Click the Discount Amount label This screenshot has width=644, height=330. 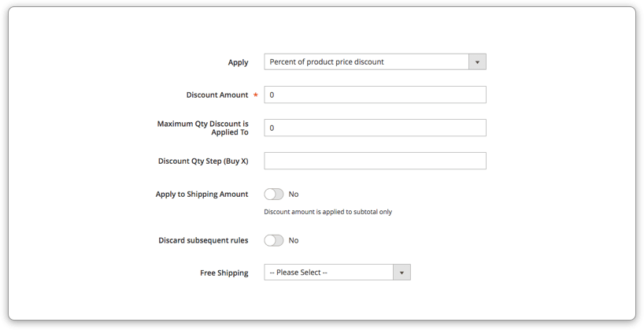point(217,95)
